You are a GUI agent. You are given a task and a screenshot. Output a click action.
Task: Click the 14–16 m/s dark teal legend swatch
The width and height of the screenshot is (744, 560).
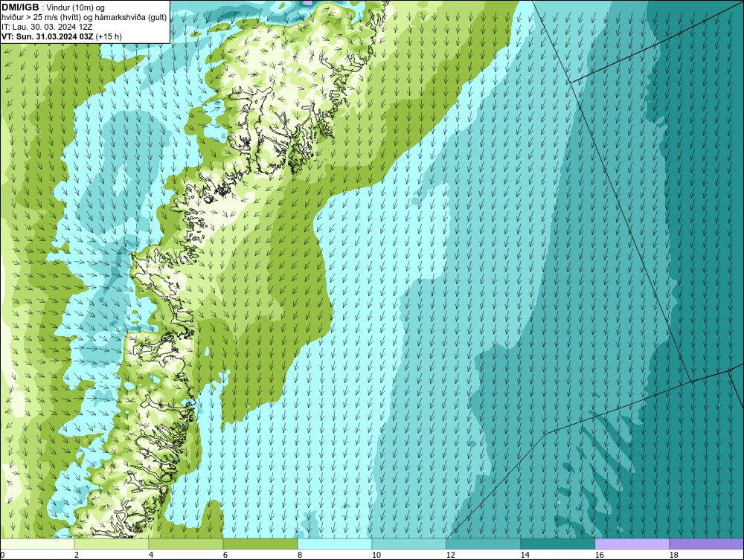tap(558, 544)
